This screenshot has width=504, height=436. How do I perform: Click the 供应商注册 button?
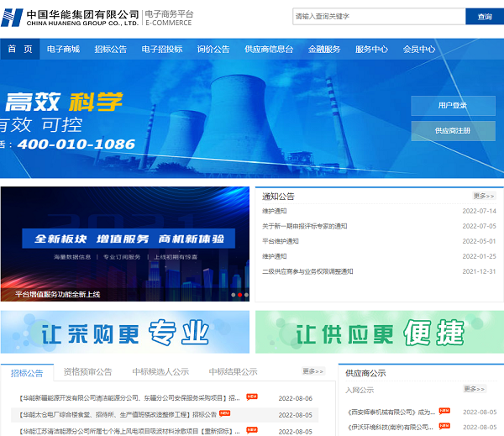(x=453, y=131)
